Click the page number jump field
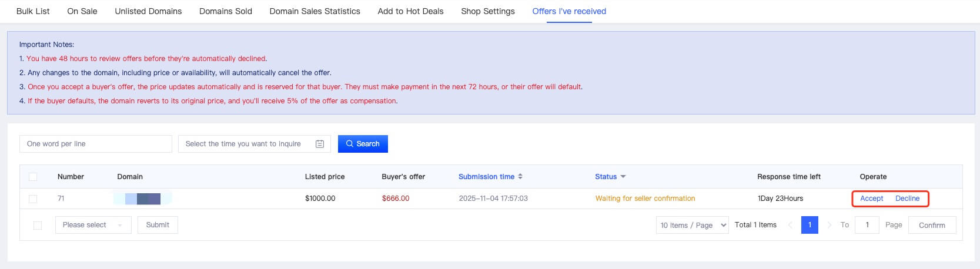Image resolution: width=980 pixels, height=269 pixels. coord(867,225)
